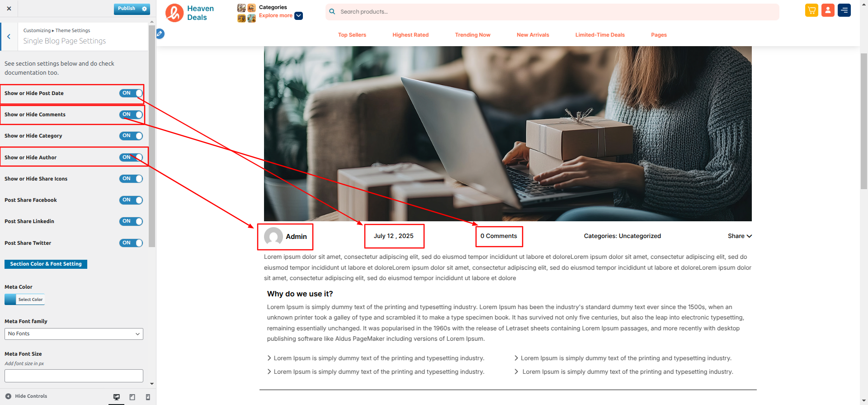Image resolution: width=868 pixels, height=405 pixels.
Task: Open the Meta Font Family dropdown
Action: pyautogui.click(x=74, y=334)
